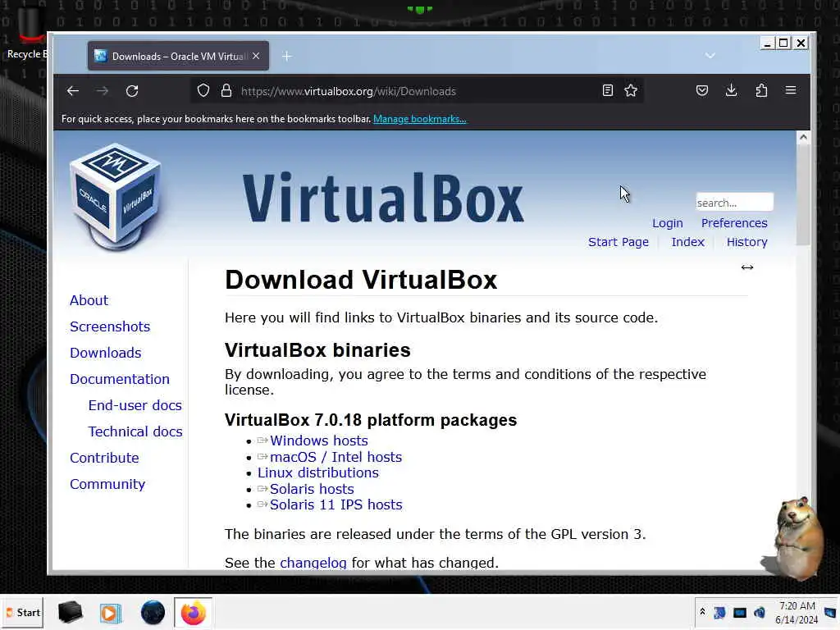Open the black box taskbar icon

[71, 612]
